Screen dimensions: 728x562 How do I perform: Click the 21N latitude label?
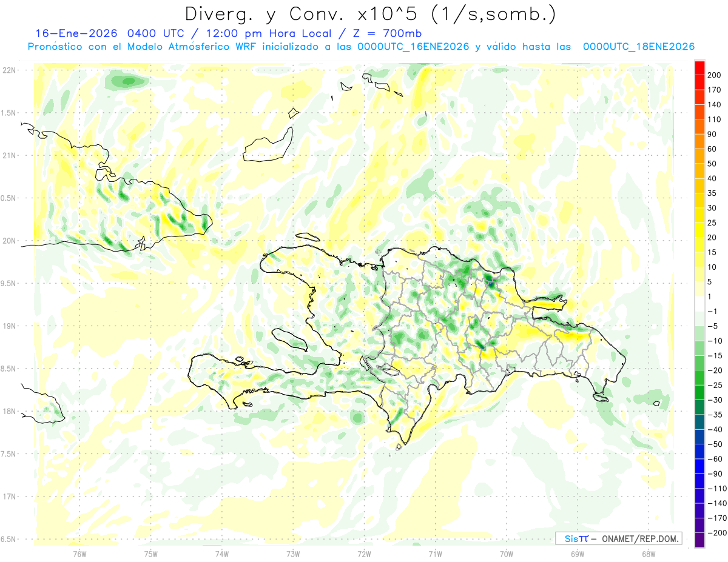(x=8, y=155)
